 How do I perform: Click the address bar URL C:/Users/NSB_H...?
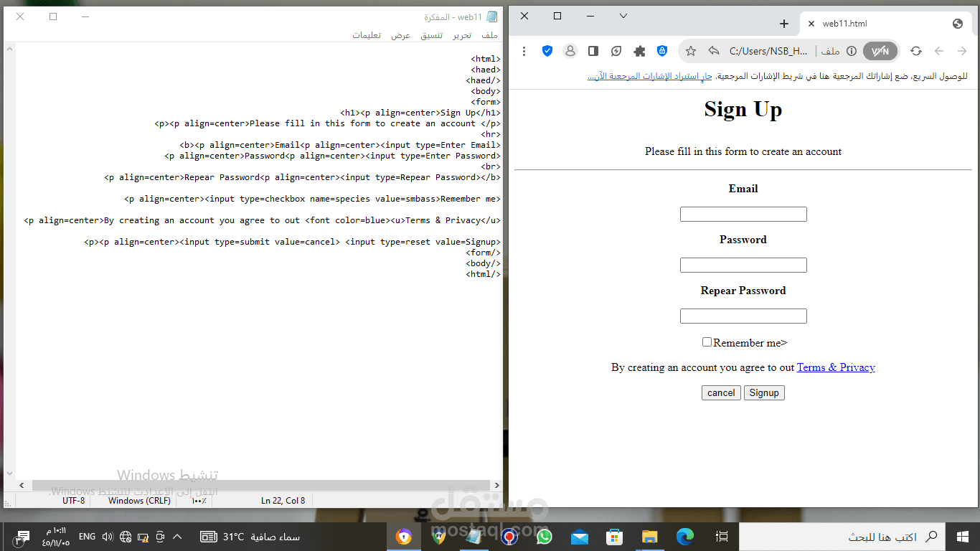click(x=768, y=51)
